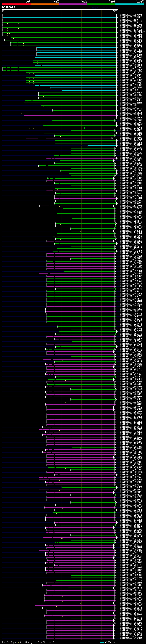Select hit label UniRef100_A9TBG1
Screen dimensions: 146x644
[x=131, y=58]
